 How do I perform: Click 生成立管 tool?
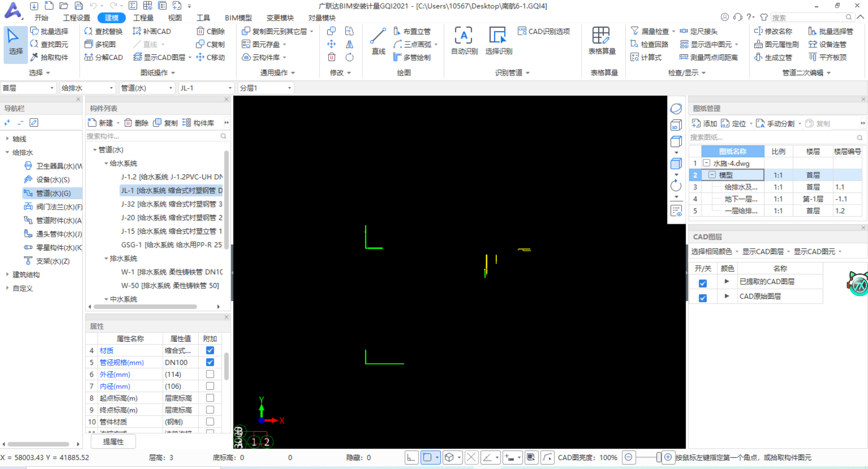pos(773,57)
